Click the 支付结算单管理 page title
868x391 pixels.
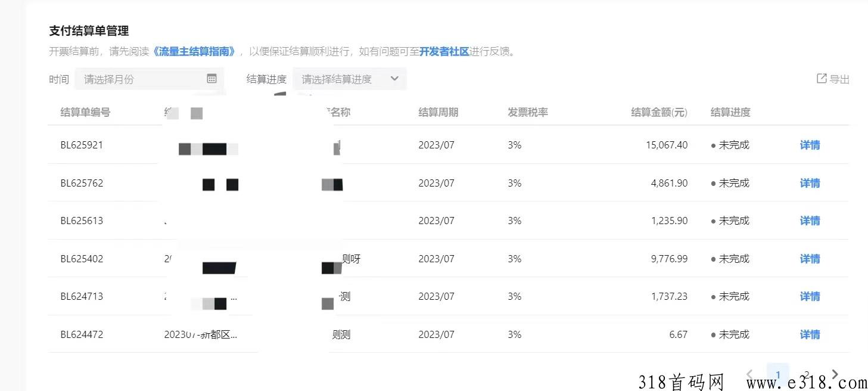[x=89, y=30]
